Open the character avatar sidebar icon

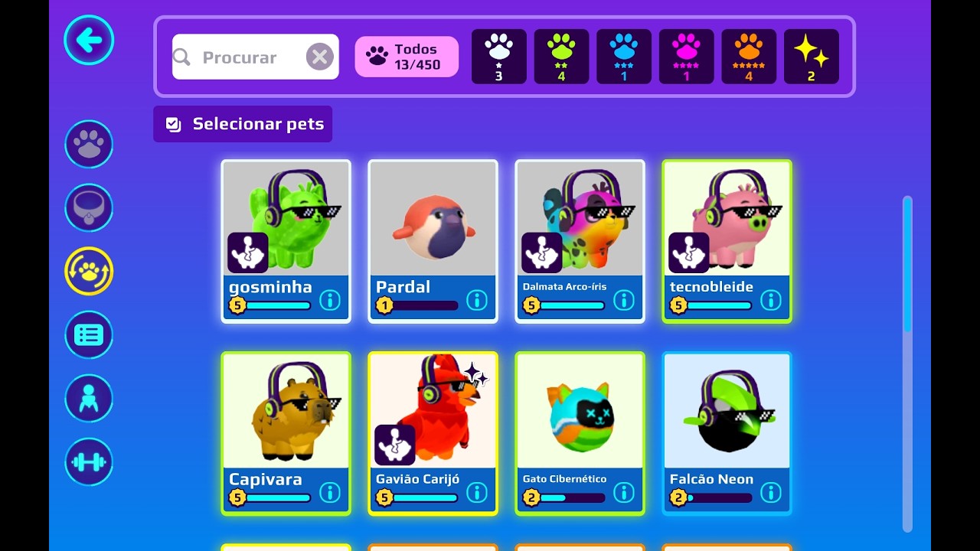point(89,398)
